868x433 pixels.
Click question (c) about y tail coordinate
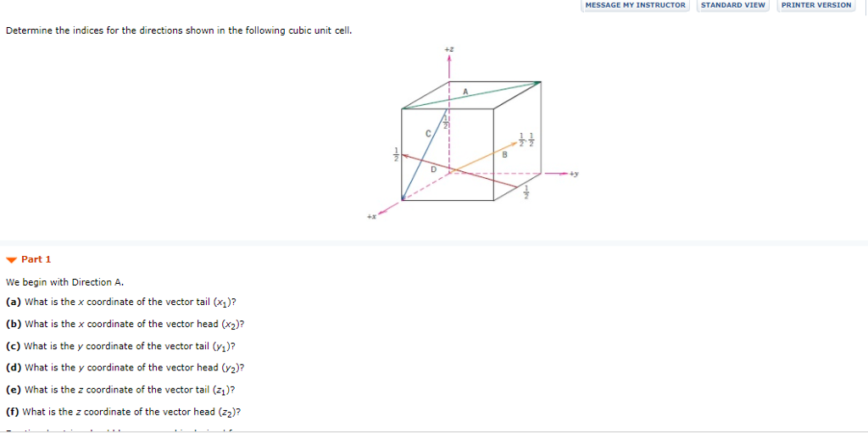point(120,346)
